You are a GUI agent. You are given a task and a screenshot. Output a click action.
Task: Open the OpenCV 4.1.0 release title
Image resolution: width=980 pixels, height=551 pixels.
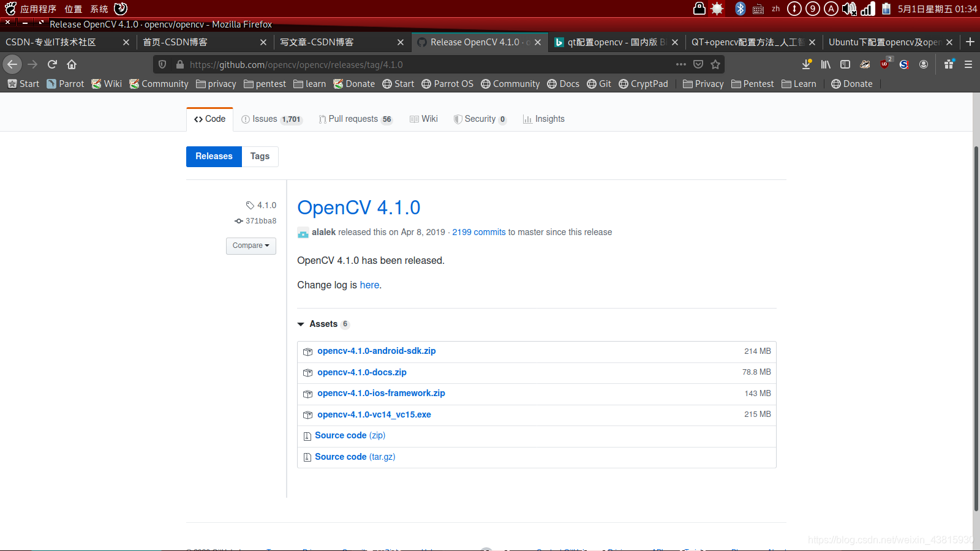359,208
